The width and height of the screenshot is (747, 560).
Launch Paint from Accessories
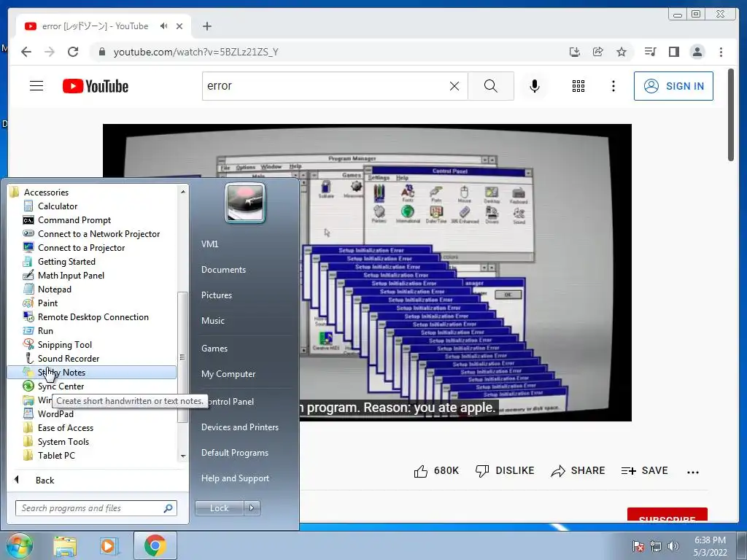tap(47, 303)
